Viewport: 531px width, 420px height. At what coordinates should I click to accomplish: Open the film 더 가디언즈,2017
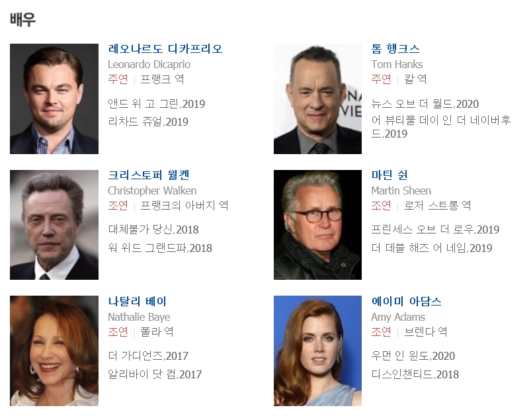point(148,356)
